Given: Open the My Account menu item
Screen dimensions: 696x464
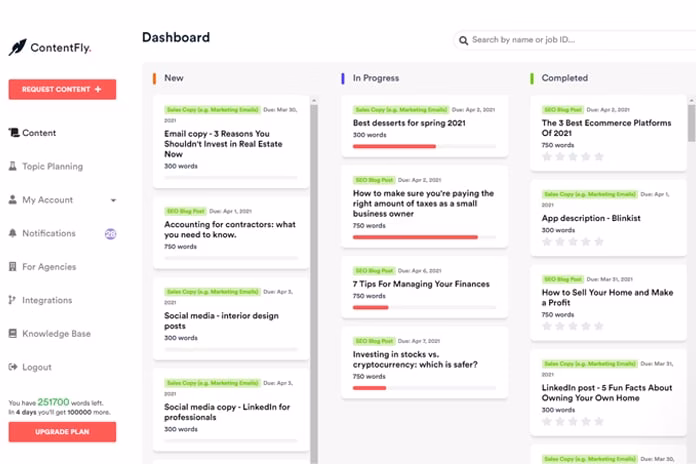Looking at the screenshot, I should (48, 200).
